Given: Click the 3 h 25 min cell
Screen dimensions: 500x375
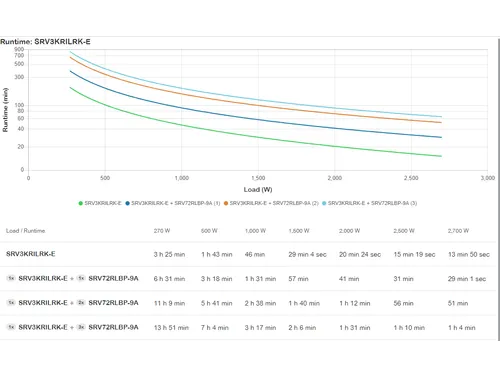Looking at the screenshot, I should 169,254.
